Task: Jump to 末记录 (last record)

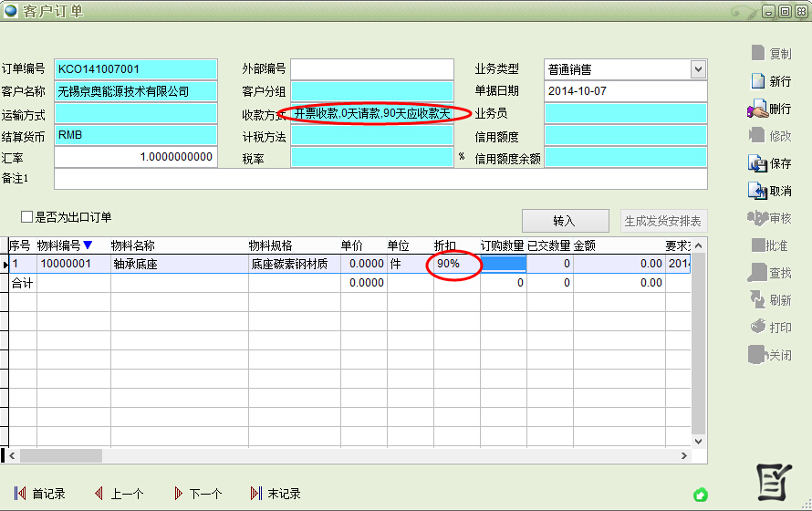Action: pos(255,494)
